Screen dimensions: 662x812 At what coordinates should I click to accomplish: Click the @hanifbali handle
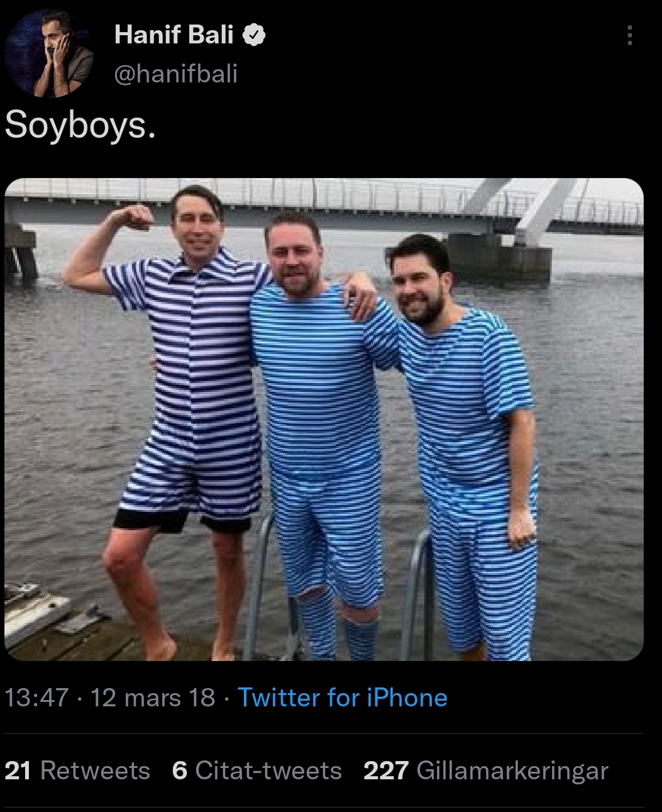(x=176, y=74)
